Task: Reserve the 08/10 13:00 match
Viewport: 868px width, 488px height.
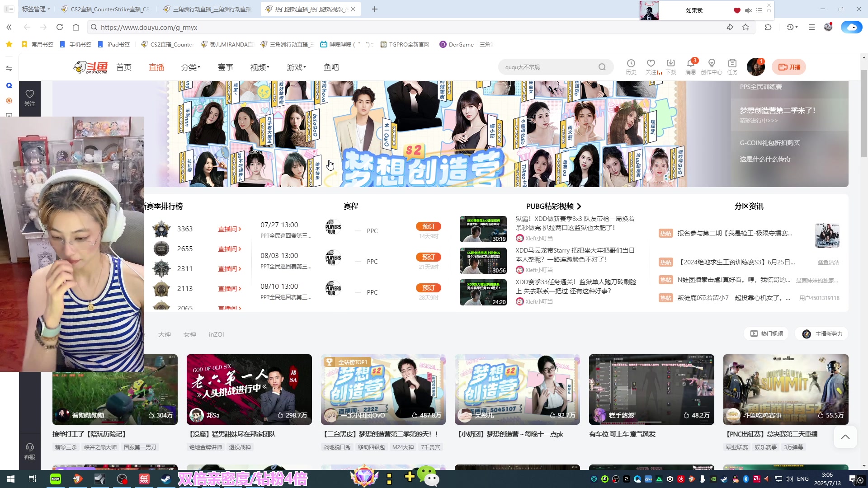Action: (x=429, y=288)
